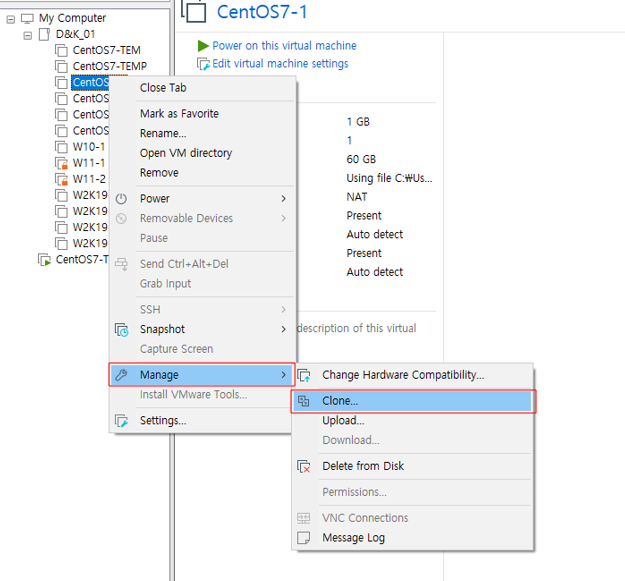The width and height of the screenshot is (625, 581).
Task: Click the My Computer monitor icon
Action: click(27, 18)
